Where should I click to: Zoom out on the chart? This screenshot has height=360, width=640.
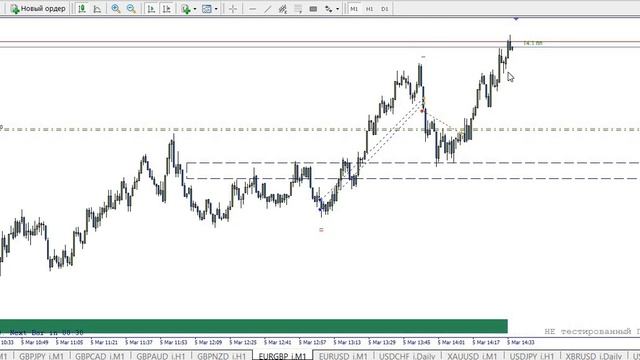131,9
